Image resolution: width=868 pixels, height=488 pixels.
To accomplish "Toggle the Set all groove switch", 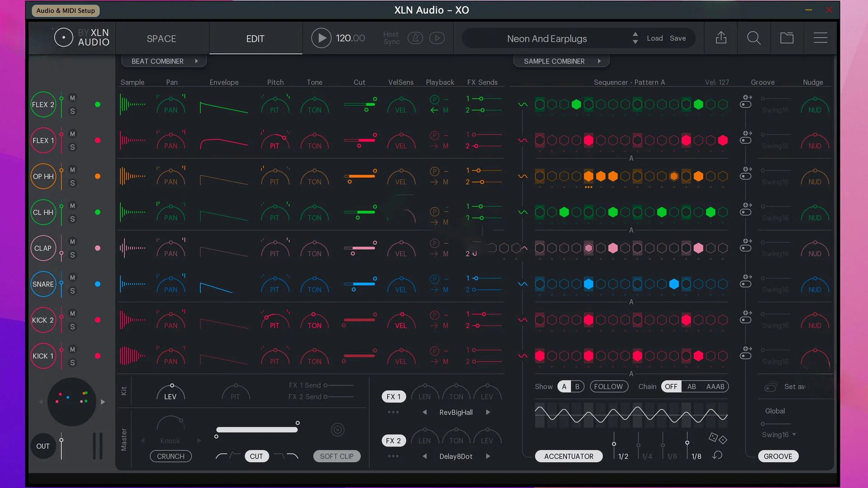I will 770,387.
